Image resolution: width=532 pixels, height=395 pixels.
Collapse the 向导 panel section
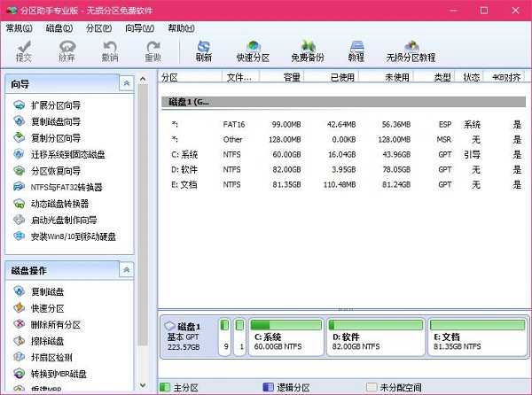point(127,82)
